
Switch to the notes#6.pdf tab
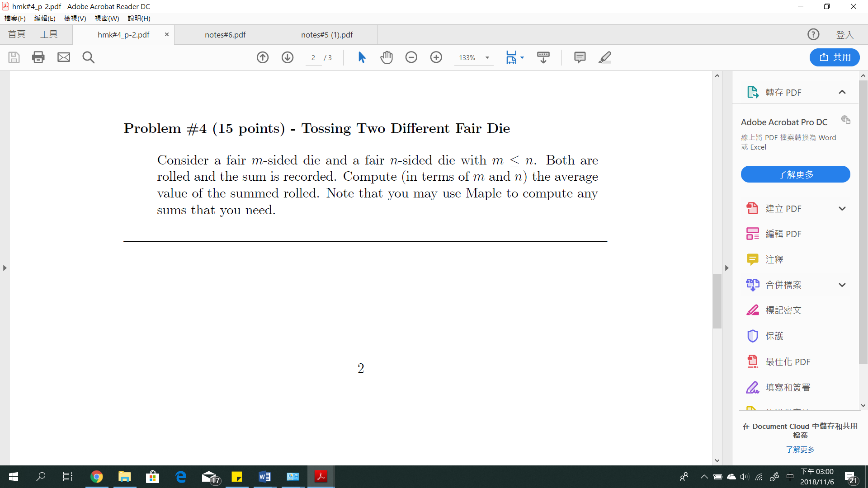click(x=225, y=34)
